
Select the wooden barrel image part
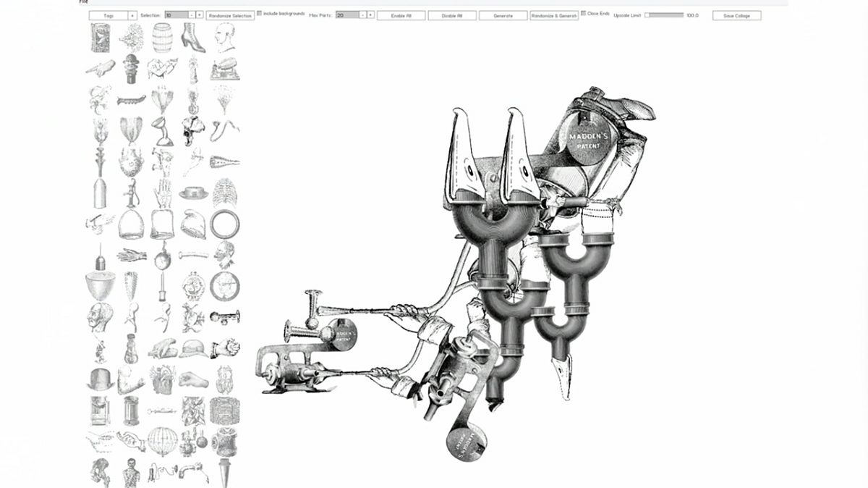163,37
